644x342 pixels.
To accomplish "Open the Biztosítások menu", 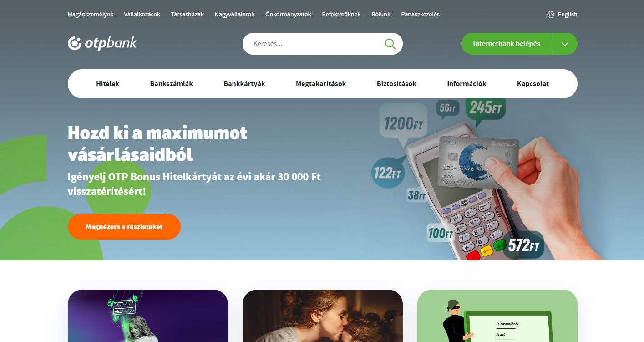I will tap(396, 84).
